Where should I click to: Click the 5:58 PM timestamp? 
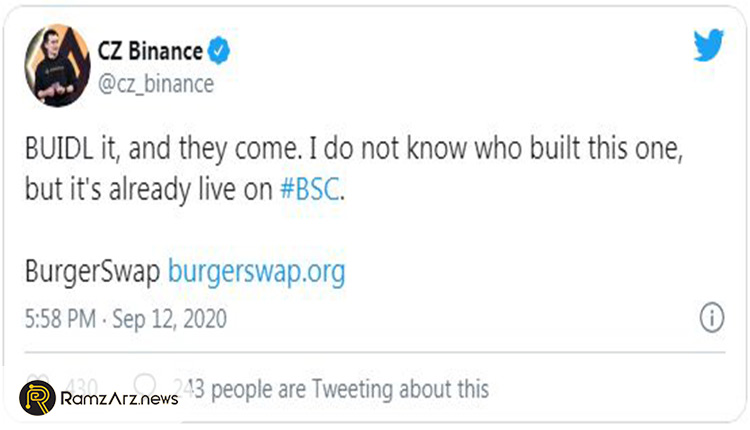(62, 320)
